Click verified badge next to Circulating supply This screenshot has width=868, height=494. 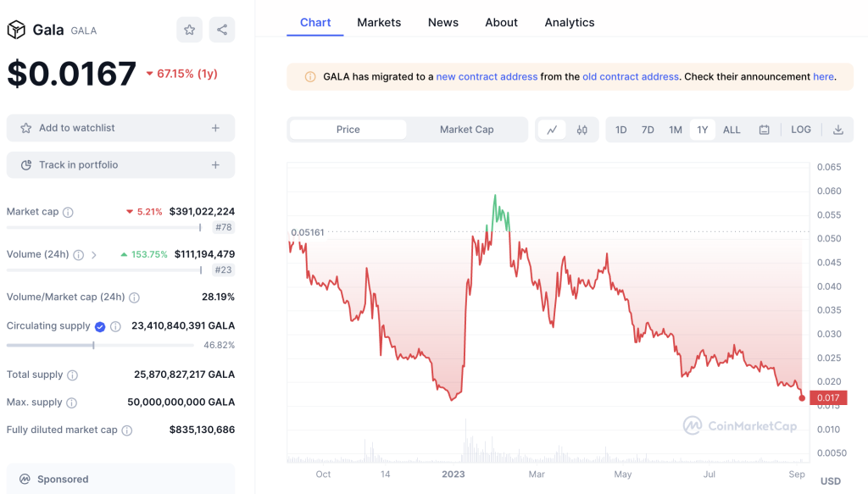[x=100, y=326]
